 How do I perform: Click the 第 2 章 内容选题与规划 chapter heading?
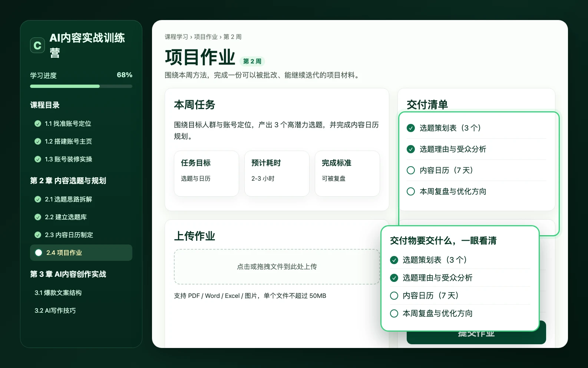pyautogui.click(x=68, y=181)
